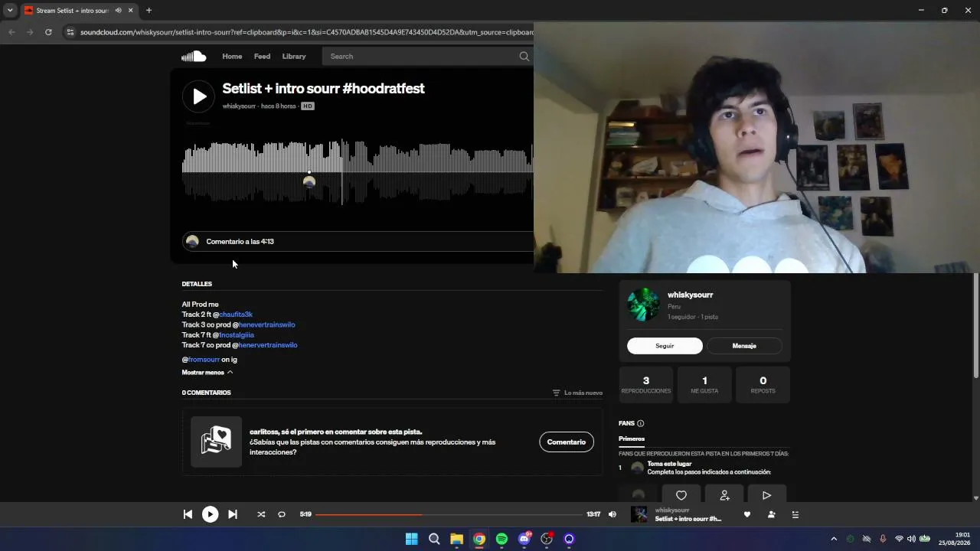Open the next-up queue list icon
The image size is (980, 551).
click(x=795, y=514)
